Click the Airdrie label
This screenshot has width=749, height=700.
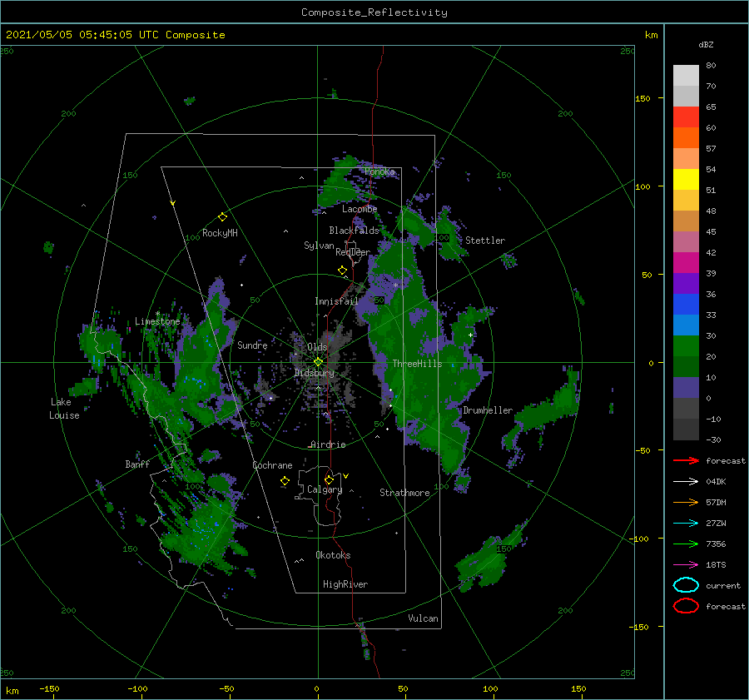tap(328, 444)
